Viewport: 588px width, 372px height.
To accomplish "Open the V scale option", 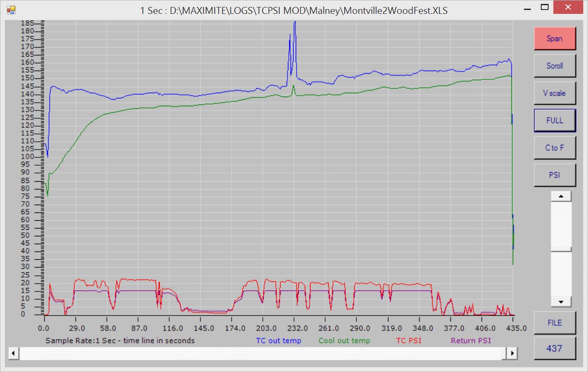I will (555, 93).
